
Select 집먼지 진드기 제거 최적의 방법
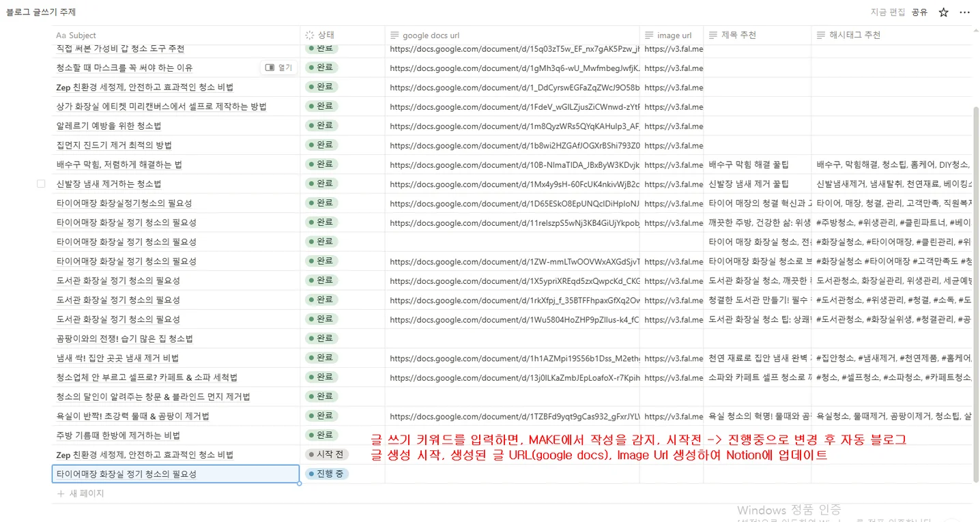114,145
